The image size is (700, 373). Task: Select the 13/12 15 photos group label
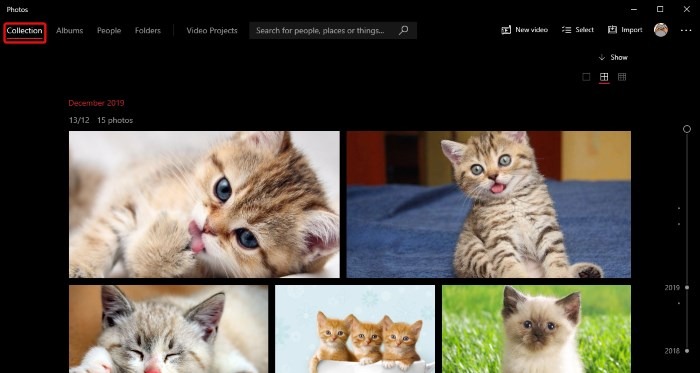click(x=101, y=120)
